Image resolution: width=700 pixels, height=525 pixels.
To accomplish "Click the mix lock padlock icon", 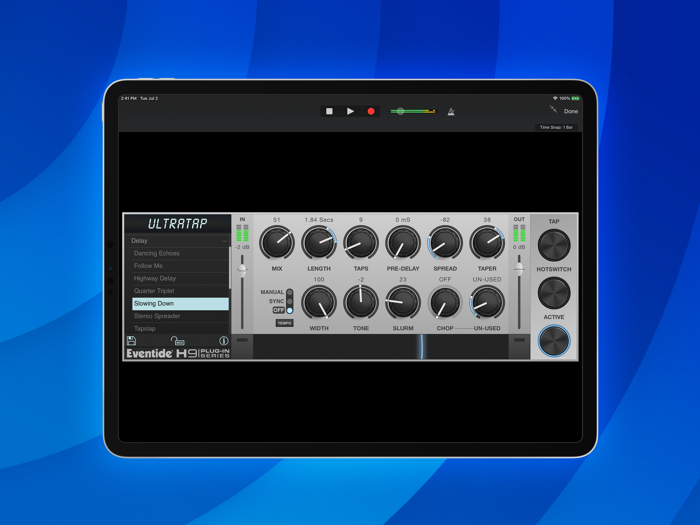I will tap(177, 341).
